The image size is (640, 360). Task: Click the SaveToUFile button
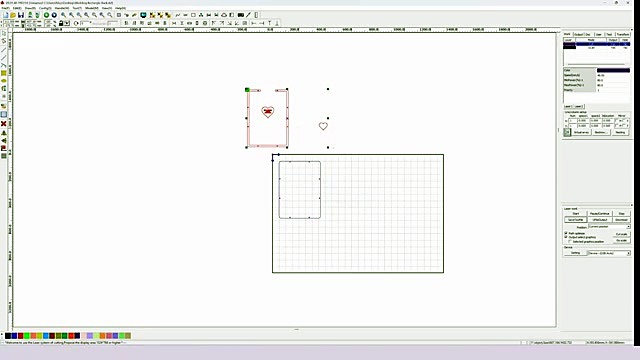point(576,220)
